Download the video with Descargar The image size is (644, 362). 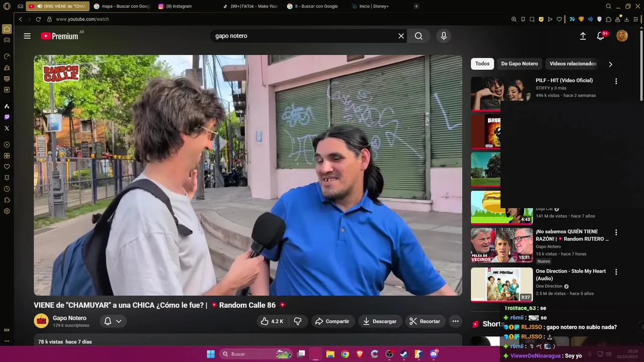[380, 321]
